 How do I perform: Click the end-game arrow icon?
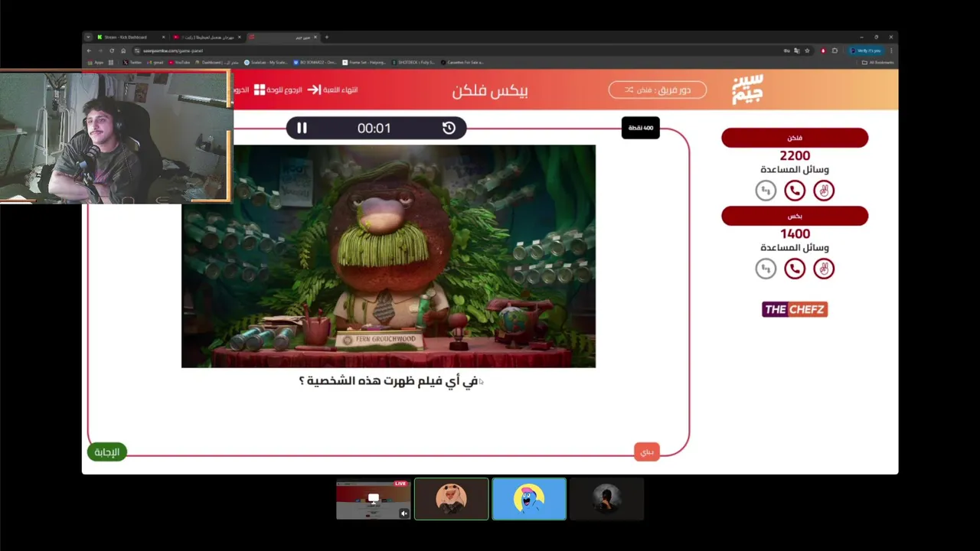pyautogui.click(x=314, y=90)
